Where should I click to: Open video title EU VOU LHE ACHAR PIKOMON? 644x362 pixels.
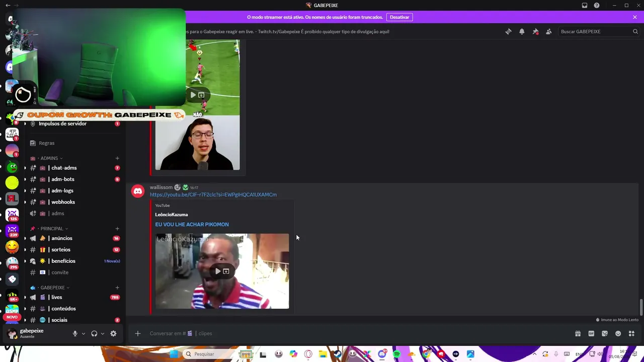pos(192,224)
